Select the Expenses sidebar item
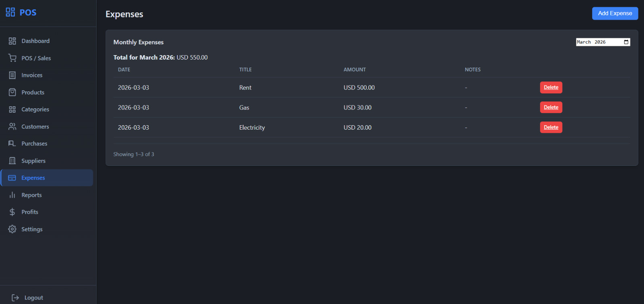This screenshot has width=644, height=304. pos(47,178)
